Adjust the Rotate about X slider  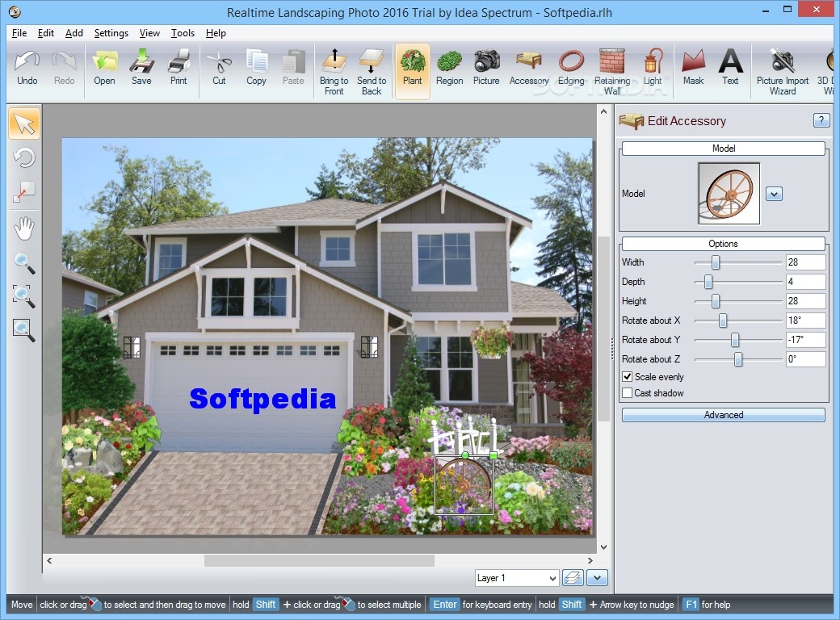pyautogui.click(x=723, y=320)
